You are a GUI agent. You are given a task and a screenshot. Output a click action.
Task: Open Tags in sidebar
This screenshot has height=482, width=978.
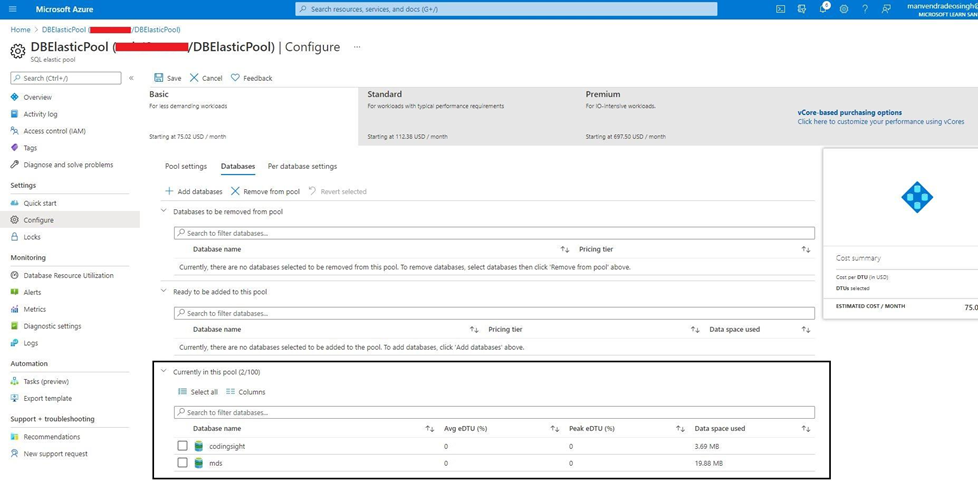(x=30, y=148)
